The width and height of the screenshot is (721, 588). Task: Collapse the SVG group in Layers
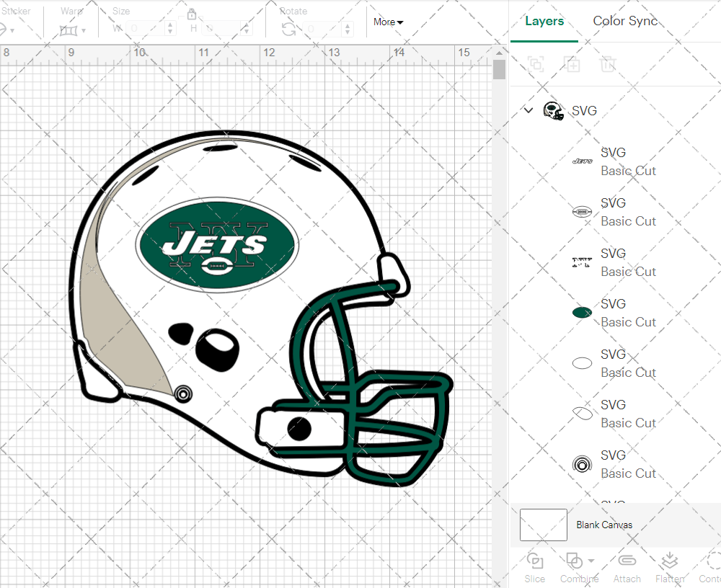pos(528,110)
